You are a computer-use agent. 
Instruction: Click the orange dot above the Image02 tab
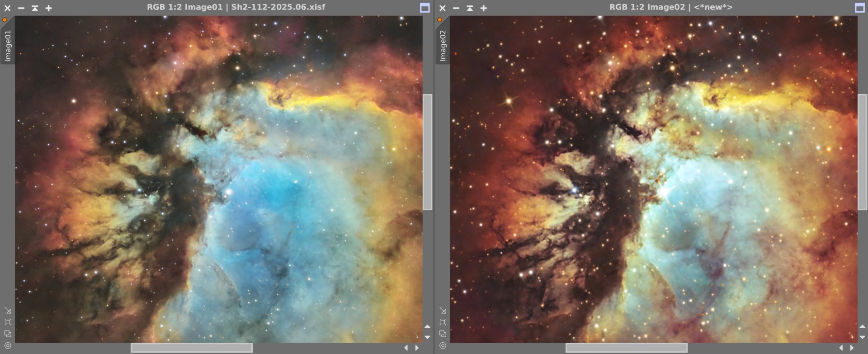click(x=440, y=20)
